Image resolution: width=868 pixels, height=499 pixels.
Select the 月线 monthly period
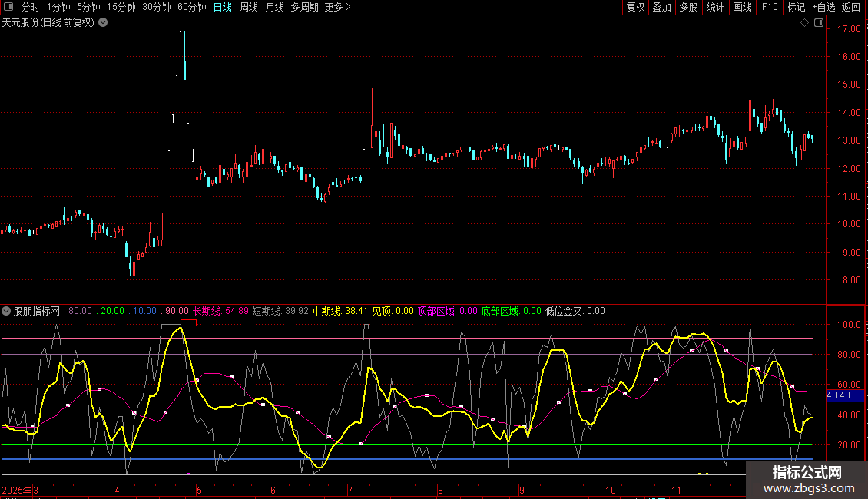(x=274, y=8)
